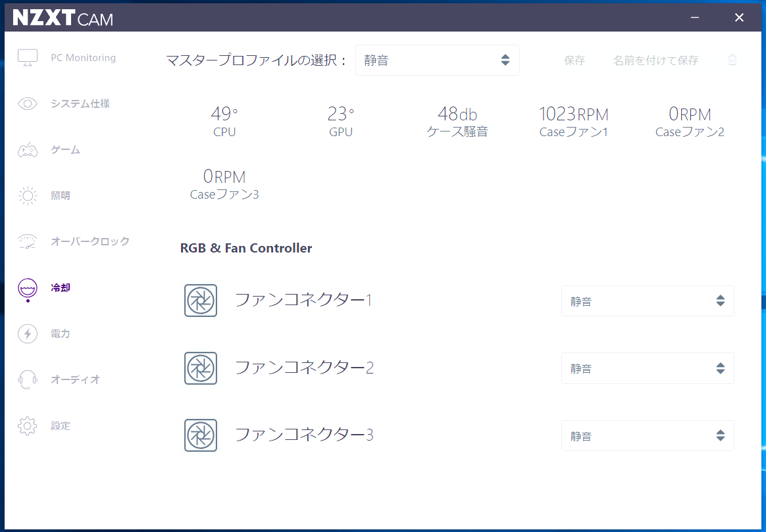Click the ファンコネクター2 label
766x532 pixels.
[x=304, y=367]
